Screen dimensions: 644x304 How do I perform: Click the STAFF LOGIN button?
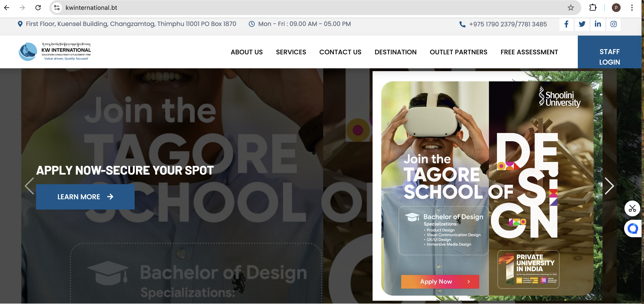coord(609,57)
